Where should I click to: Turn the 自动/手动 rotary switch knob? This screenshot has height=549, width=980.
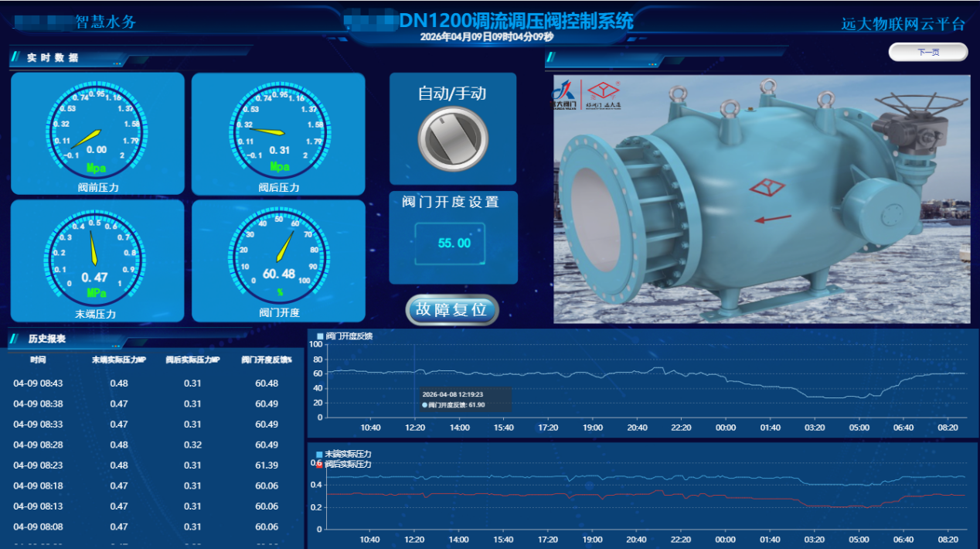453,139
